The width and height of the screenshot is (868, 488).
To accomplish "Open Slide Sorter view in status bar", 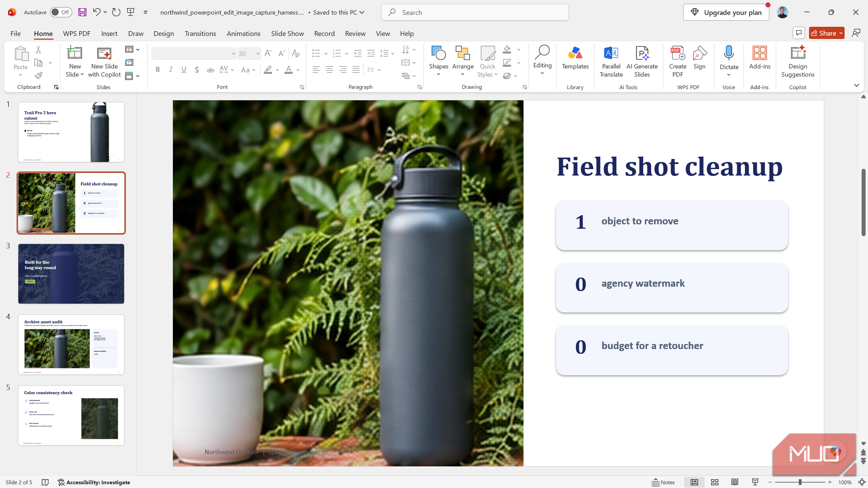I will [715, 482].
